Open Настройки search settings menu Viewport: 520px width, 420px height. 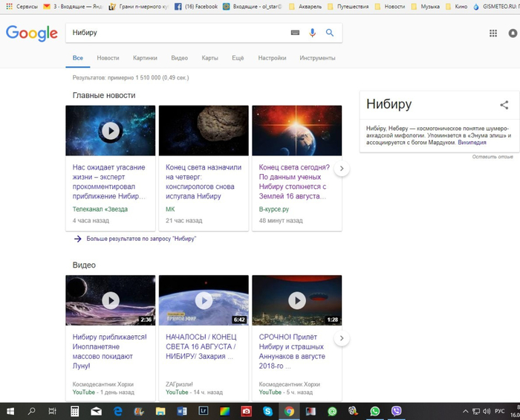(x=272, y=58)
